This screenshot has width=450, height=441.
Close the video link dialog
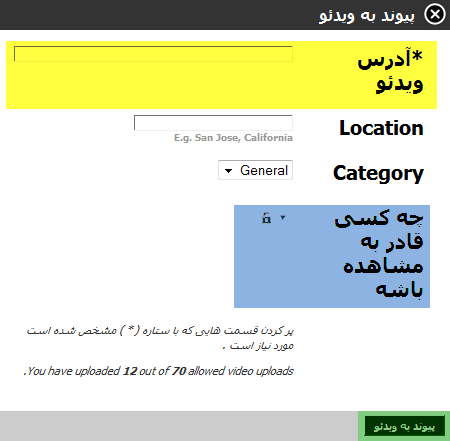pyautogui.click(x=435, y=14)
